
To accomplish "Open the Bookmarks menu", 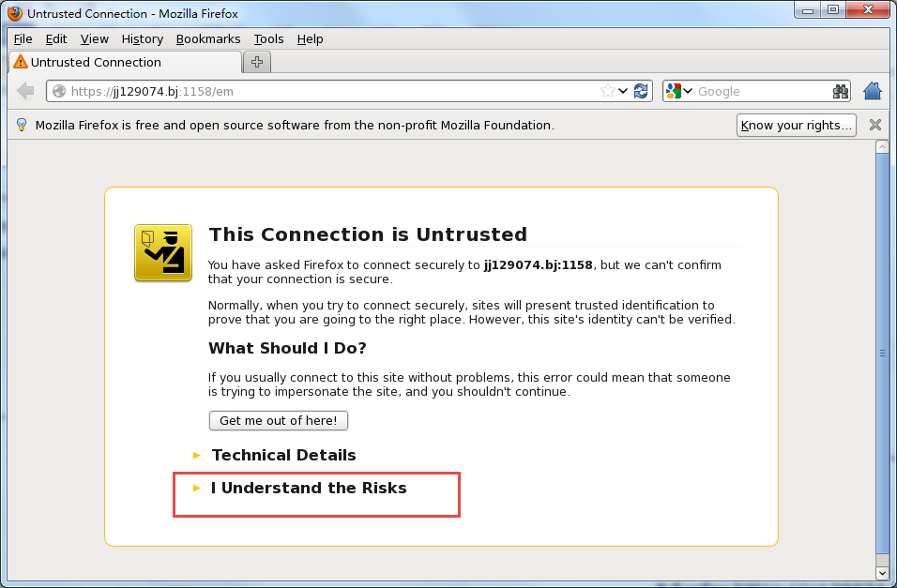I will (208, 39).
